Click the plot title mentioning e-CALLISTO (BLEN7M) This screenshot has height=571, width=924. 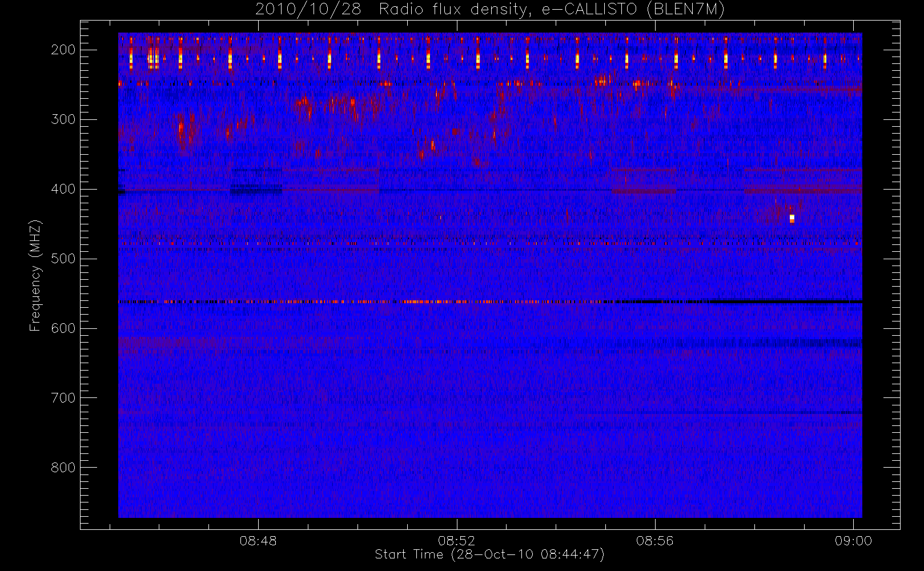pyautogui.click(x=490, y=10)
